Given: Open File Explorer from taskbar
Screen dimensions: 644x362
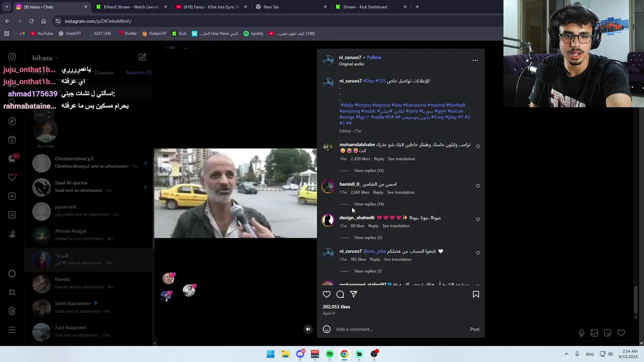Looking at the screenshot, I should [x=285, y=354].
